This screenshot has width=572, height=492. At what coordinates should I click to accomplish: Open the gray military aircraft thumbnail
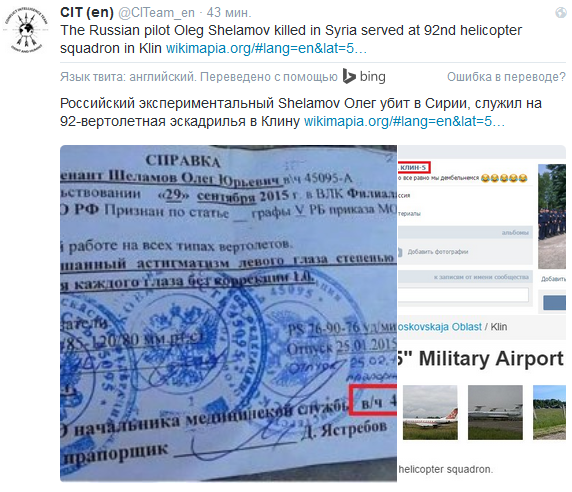(495, 412)
